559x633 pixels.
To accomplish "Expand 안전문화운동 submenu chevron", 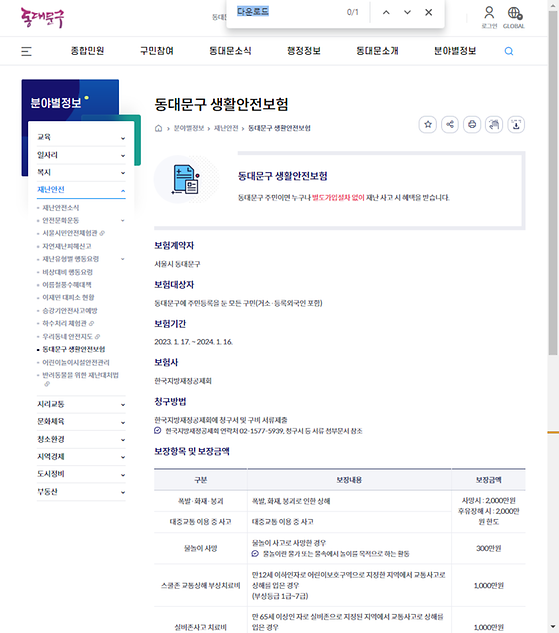I will (123, 220).
